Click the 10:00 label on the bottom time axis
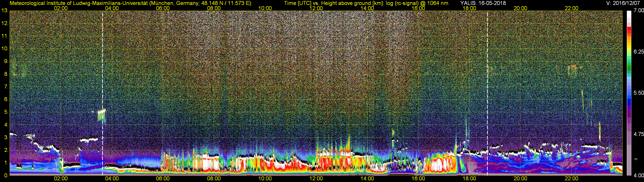Image resolution: width=644 pixels, height=182 pixels. pos(265,179)
